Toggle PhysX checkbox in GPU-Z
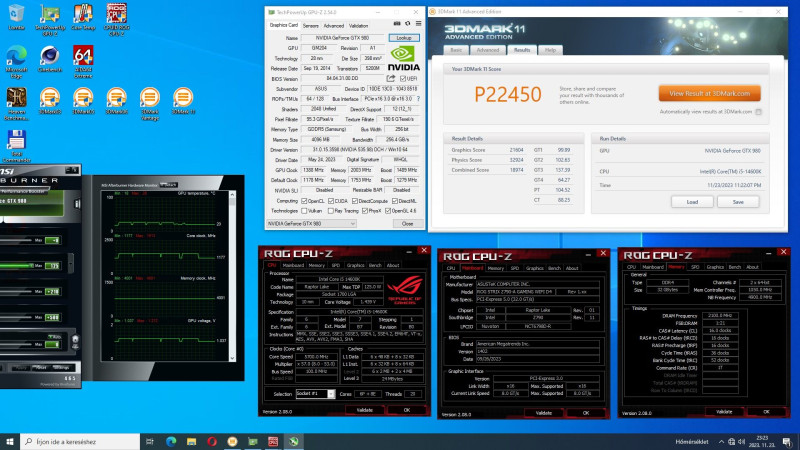This screenshot has height=450, width=800. [x=365, y=211]
